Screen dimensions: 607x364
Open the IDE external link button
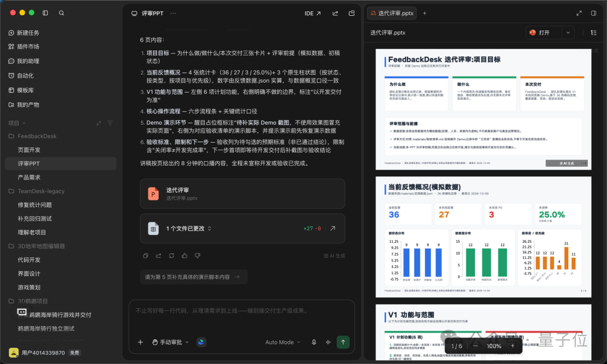coord(313,13)
